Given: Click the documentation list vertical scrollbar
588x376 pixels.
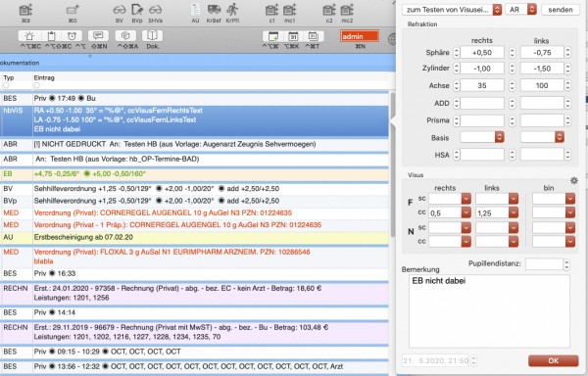Looking at the screenshot, I should coord(393,164).
